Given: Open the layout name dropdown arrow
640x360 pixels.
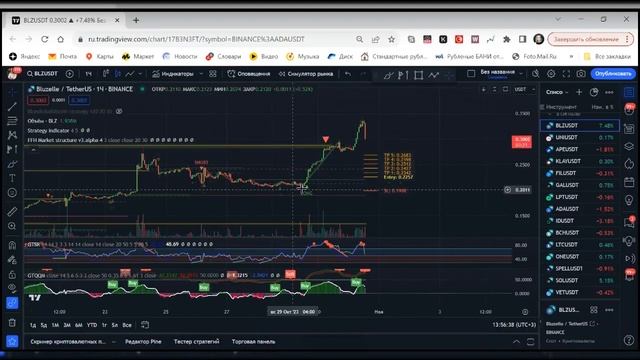Looking at the screenshot, I should [x=521, y=74].
